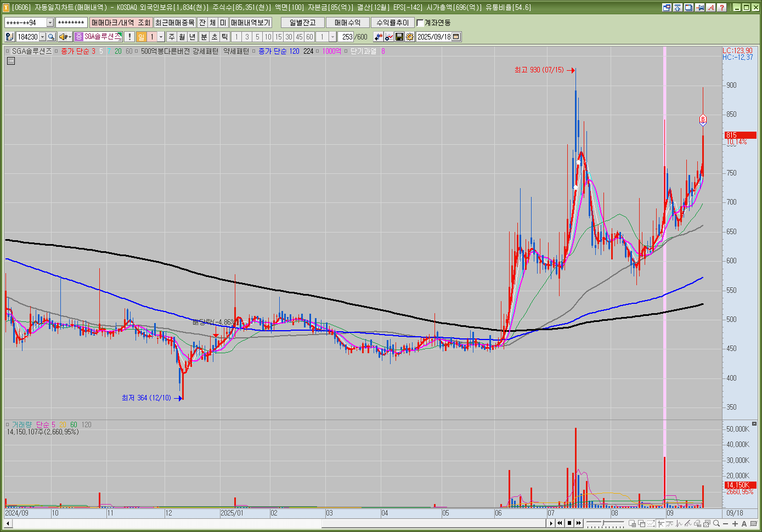Click the red B buy marker on chart
762x532 pixels.
click(703, 120)
